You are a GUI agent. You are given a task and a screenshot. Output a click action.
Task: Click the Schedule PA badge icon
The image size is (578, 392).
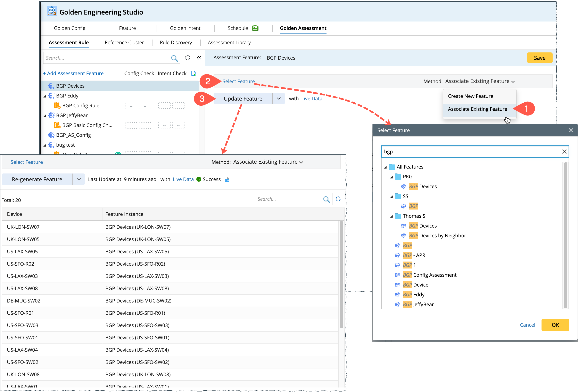tap(255, 28)
